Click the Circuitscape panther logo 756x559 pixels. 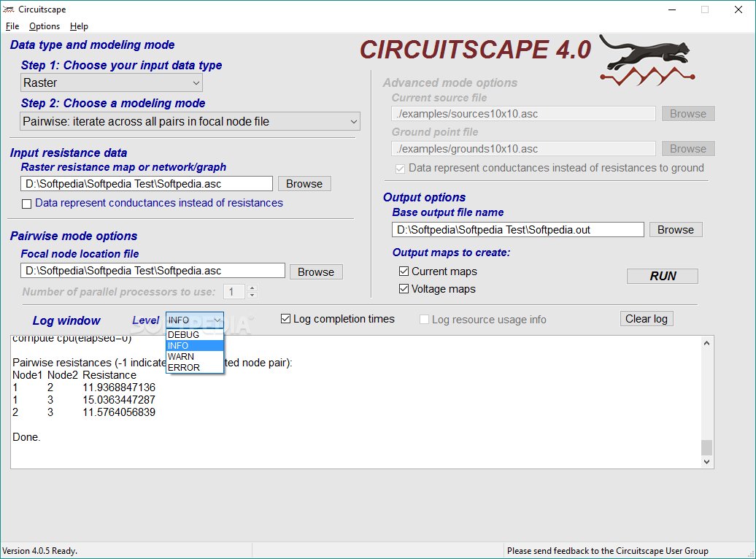pos(647,61)
